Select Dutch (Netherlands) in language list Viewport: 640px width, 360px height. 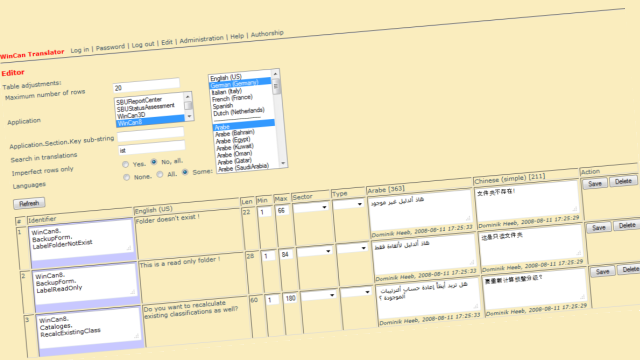[x=239, y=112]
